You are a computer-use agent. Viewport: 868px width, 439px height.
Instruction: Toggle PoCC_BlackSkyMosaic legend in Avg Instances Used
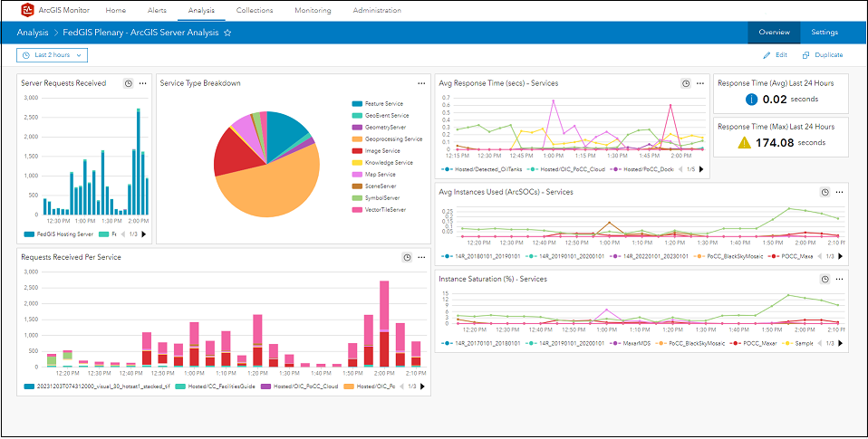pyautogui.click(x=727, y=256)
